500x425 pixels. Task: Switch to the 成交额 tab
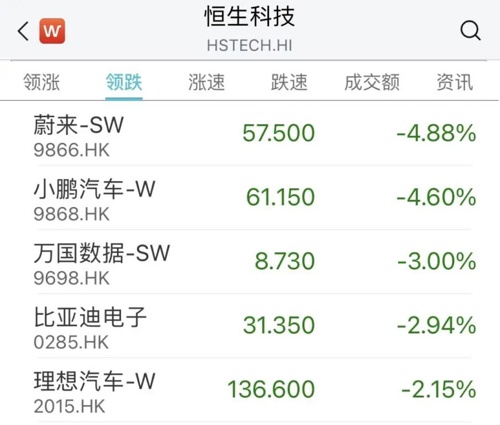(372, 82)
